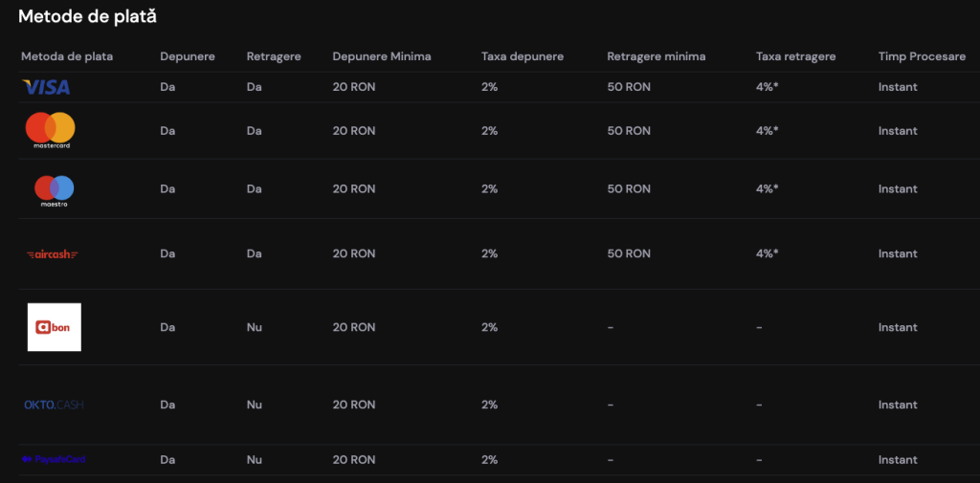980x483 pixels.
Task: Click '2%' deposit fee in Abon row
Action: 489,327
